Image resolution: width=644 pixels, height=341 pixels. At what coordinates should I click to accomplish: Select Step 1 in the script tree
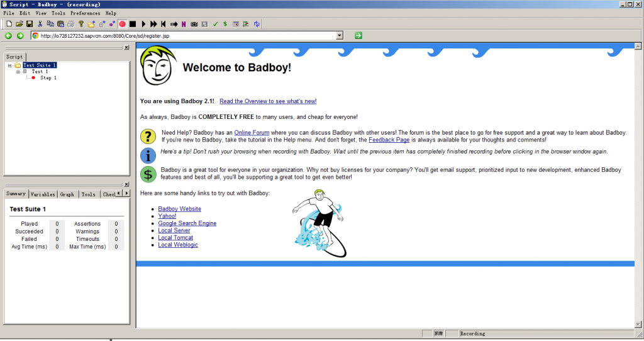48,77
